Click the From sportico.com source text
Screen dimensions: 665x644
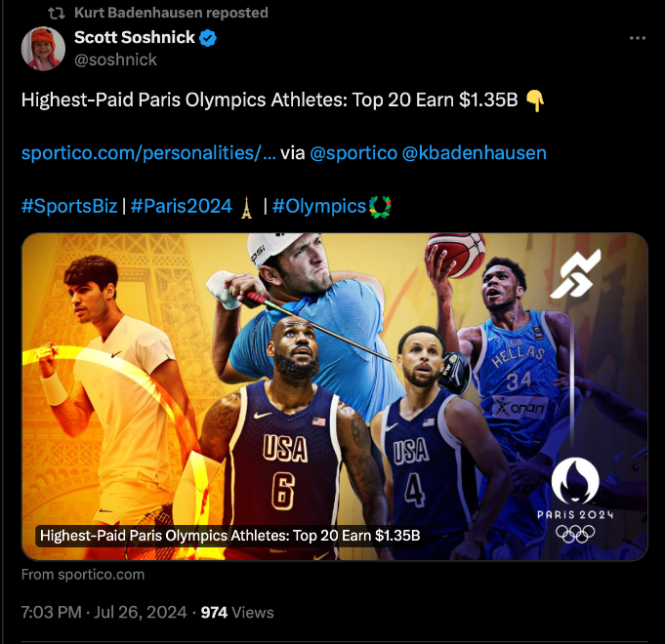83,575
